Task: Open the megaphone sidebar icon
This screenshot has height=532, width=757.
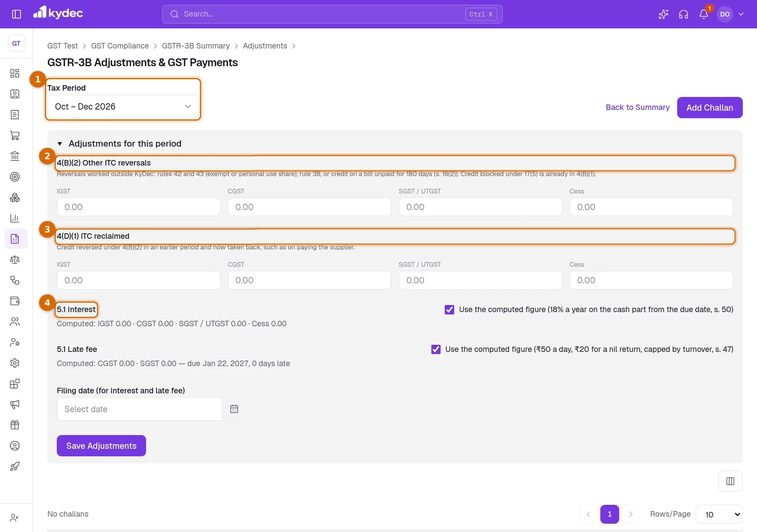Action: [x=15, y=404]
